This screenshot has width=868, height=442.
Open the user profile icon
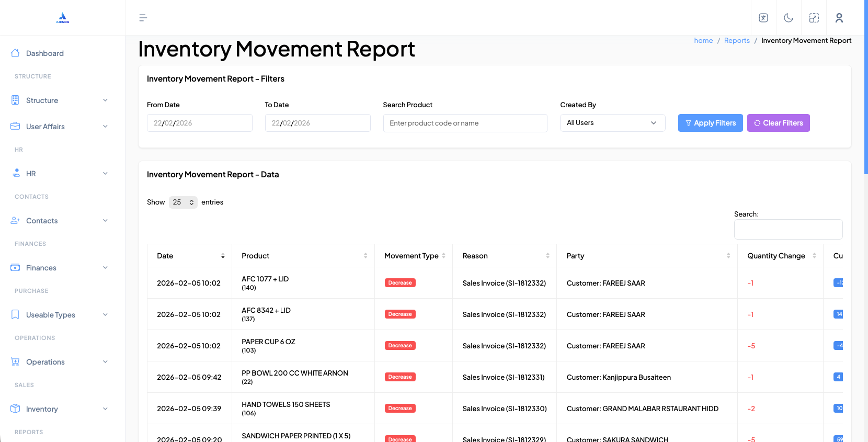pyautogui.click(x=839, y=18)
